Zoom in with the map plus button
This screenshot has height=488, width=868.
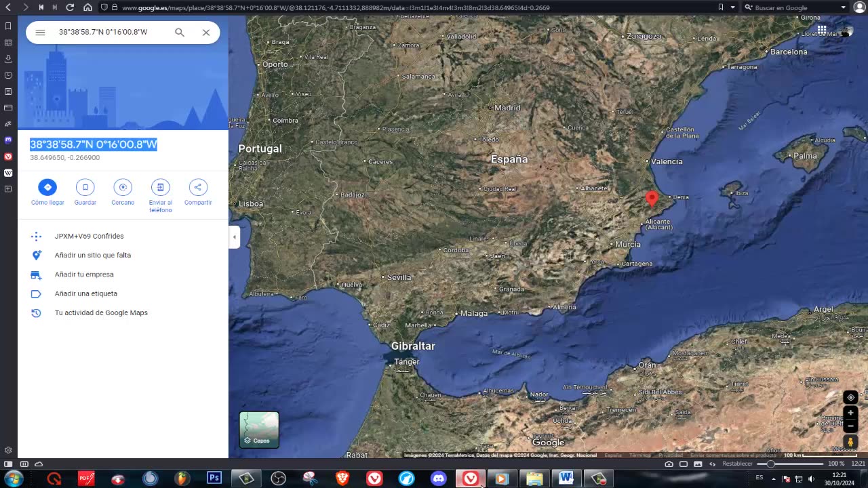coord(850,413)
